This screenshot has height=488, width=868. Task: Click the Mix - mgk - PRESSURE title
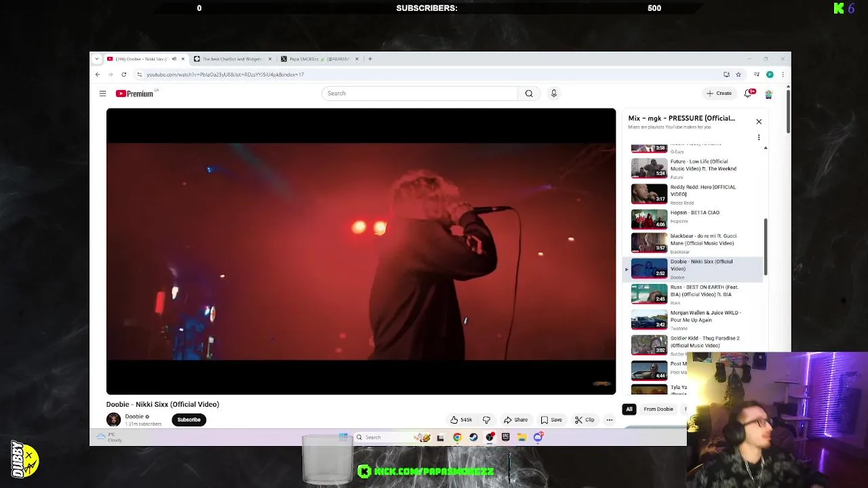coord(682,118)
